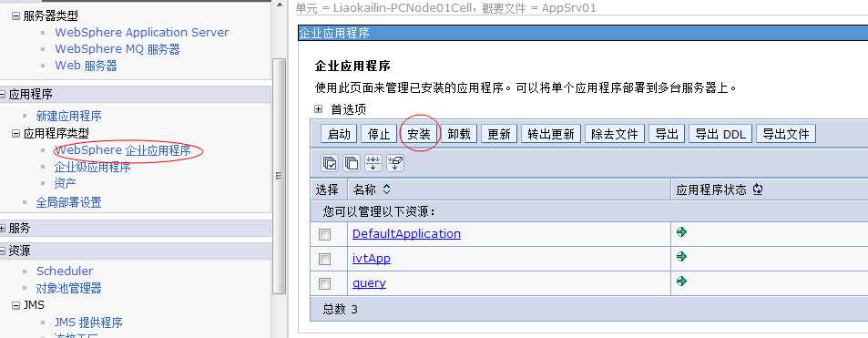Open 对象池管理器 navigation link
The image size is (868, 338).
[x=68, y=288]
